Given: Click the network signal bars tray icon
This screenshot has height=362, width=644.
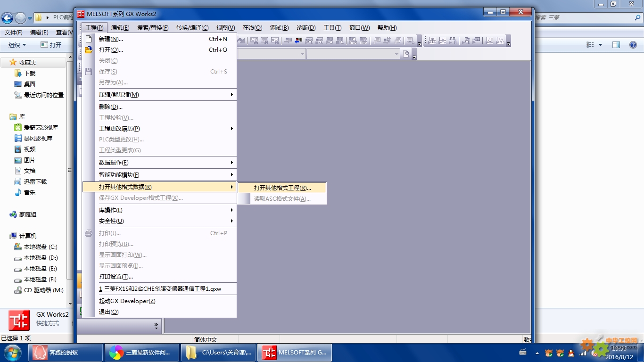Looking at the screenshot, I should 583,353.
